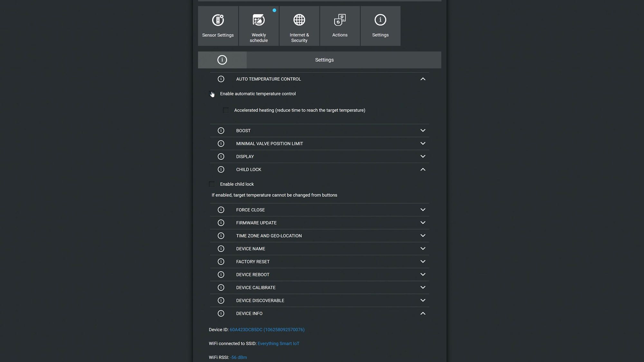Collapse the Device Info chevron
The image size is (644, 362).
423,313
